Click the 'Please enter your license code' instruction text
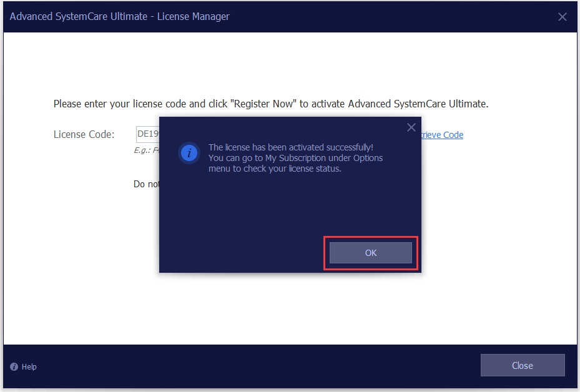Image resolution: width=580 pixels, height=392 pixels. click(x=271, y=104)
